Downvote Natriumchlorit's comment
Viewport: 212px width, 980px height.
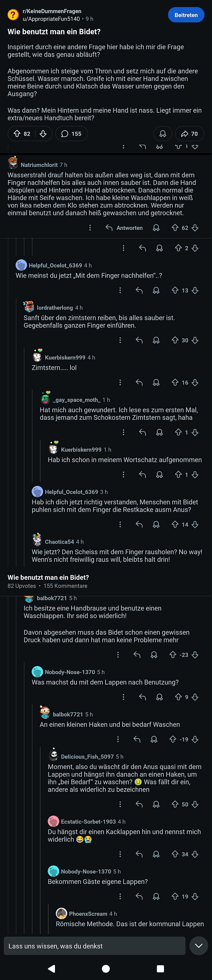tap(195, 228)
